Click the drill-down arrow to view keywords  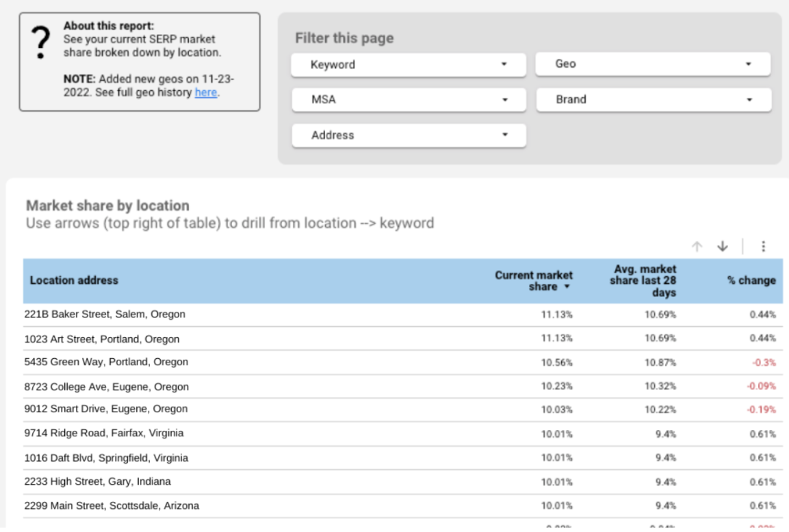point(722,246)
